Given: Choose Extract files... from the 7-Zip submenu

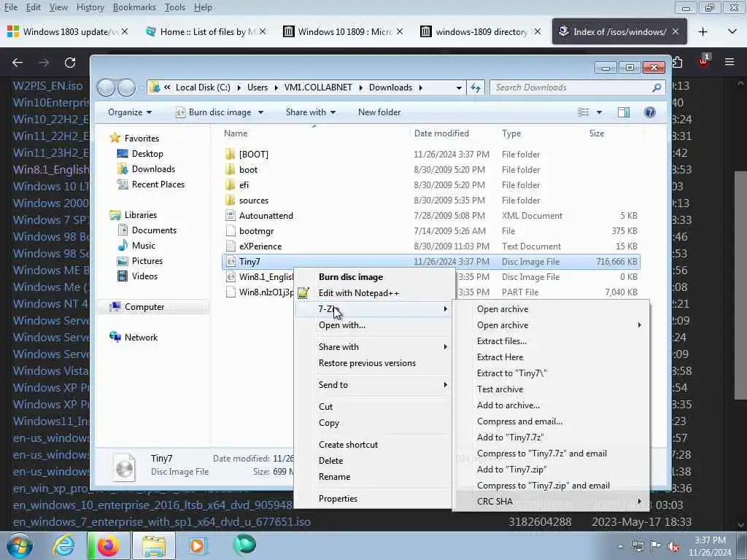Looking at the screenshot, I should (502, 341).
